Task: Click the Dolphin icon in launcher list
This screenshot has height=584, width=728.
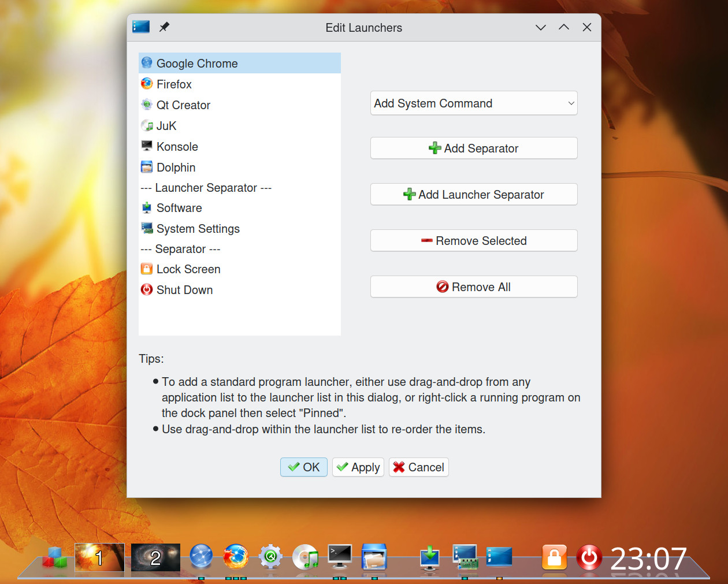Action: tap(147, 167)
